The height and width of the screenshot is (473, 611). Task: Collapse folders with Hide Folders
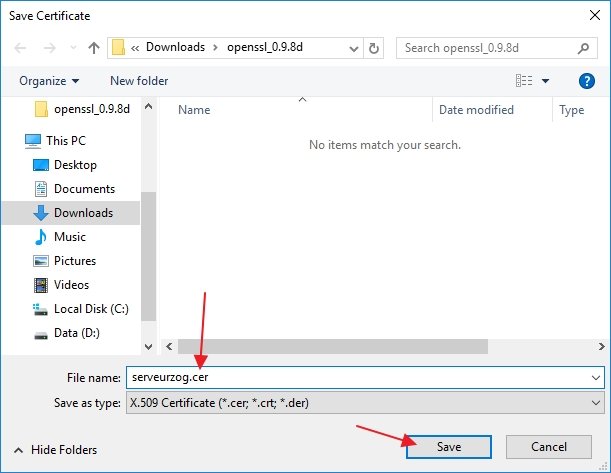point(56,450)
